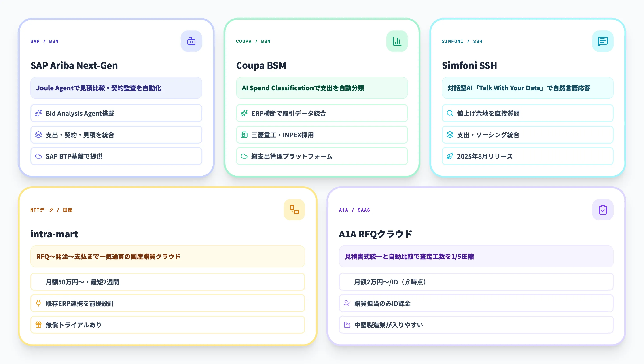Click cloud icon beside 総支出管理プラットフォーム
This screenshot has width=644, height=364.
244,156
